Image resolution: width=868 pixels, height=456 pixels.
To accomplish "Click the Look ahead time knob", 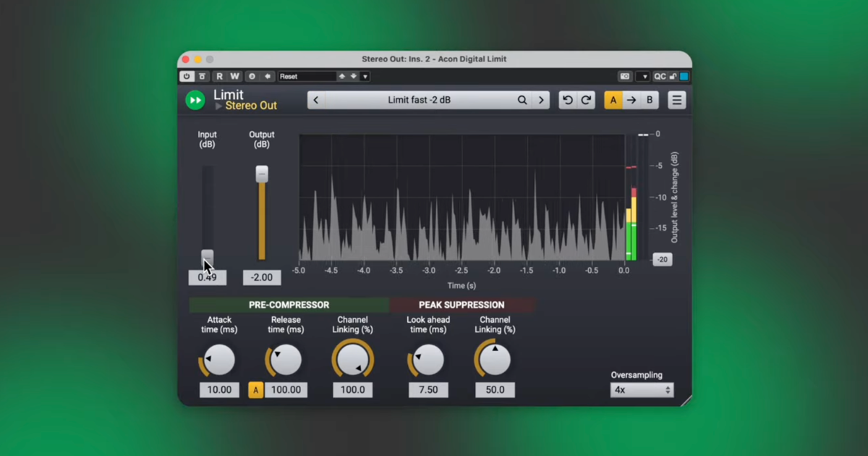I will tap(428, 360).
